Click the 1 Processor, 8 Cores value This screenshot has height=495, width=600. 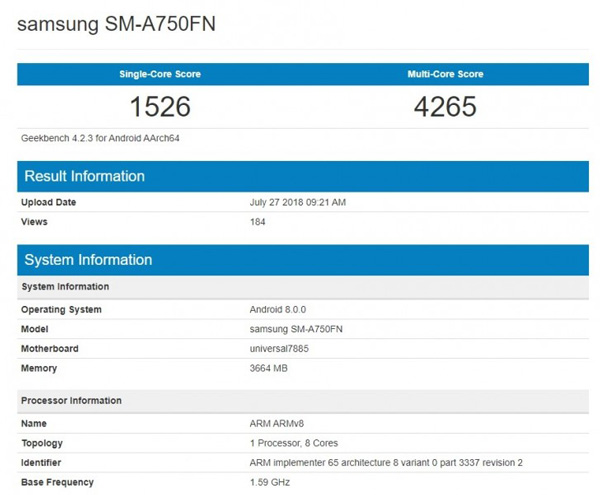(x=294, y=443)
